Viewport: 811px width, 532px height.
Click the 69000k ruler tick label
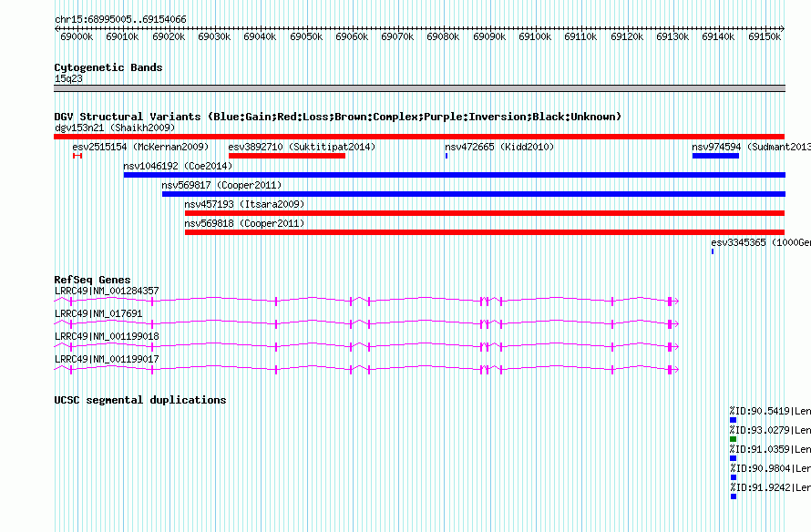coord(77,36)
